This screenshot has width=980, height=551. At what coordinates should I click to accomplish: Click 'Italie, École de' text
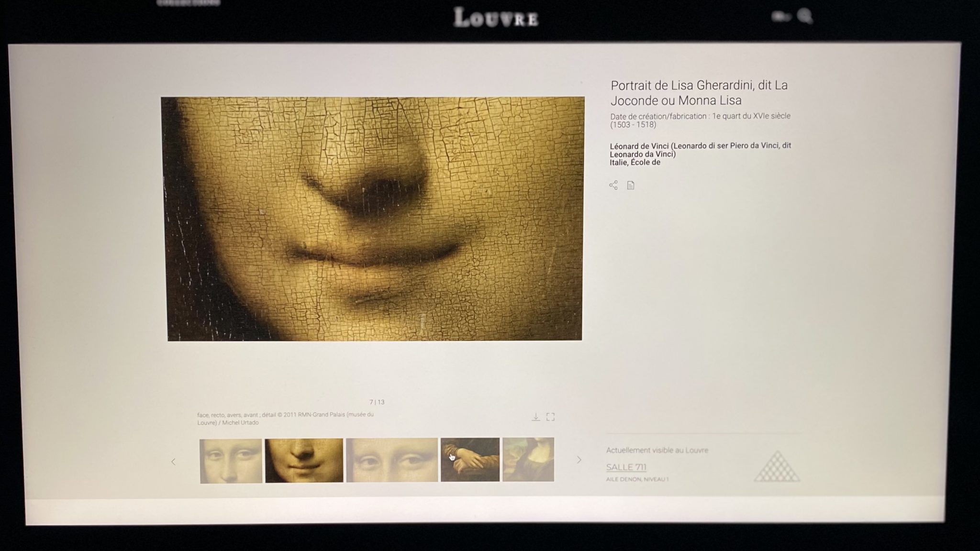[x=635, y=163]
